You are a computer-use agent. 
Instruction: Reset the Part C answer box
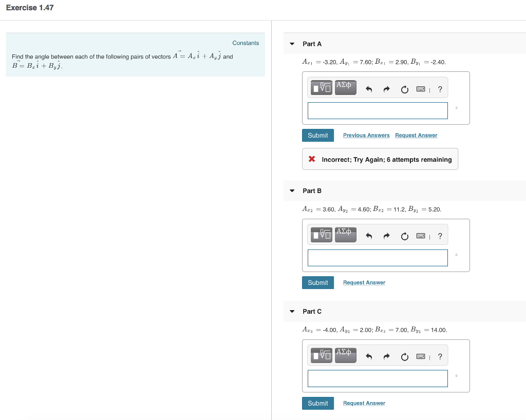(405, 357)
